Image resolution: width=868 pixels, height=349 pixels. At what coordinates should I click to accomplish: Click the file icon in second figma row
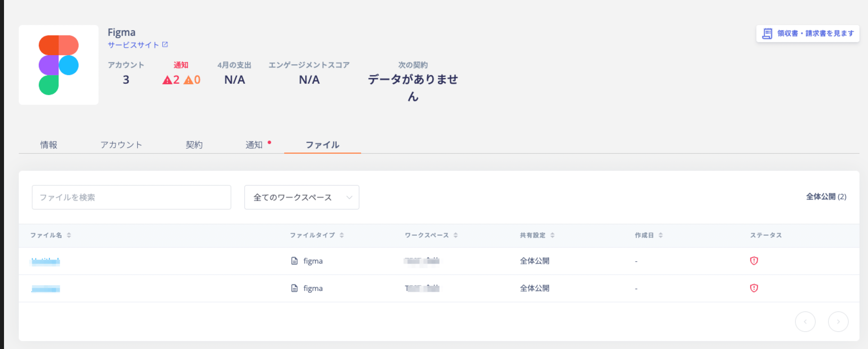tap(294, 288)
